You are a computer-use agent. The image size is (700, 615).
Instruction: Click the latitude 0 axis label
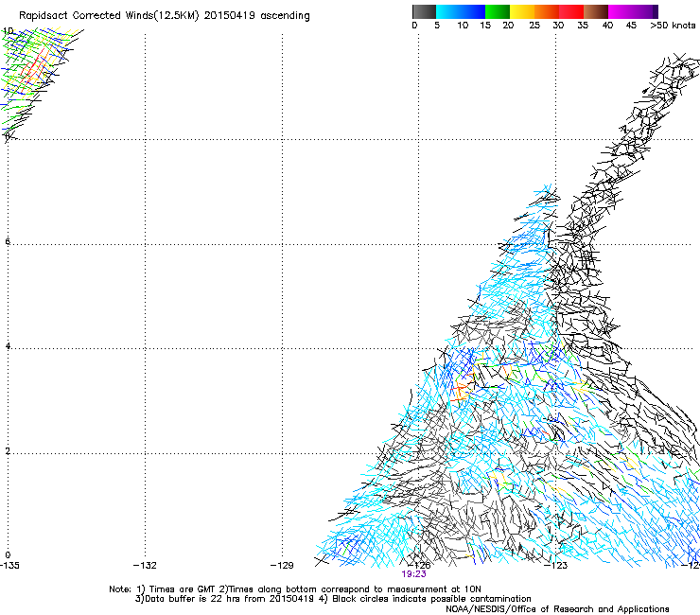pyautogui.click(x=8, y=555)
